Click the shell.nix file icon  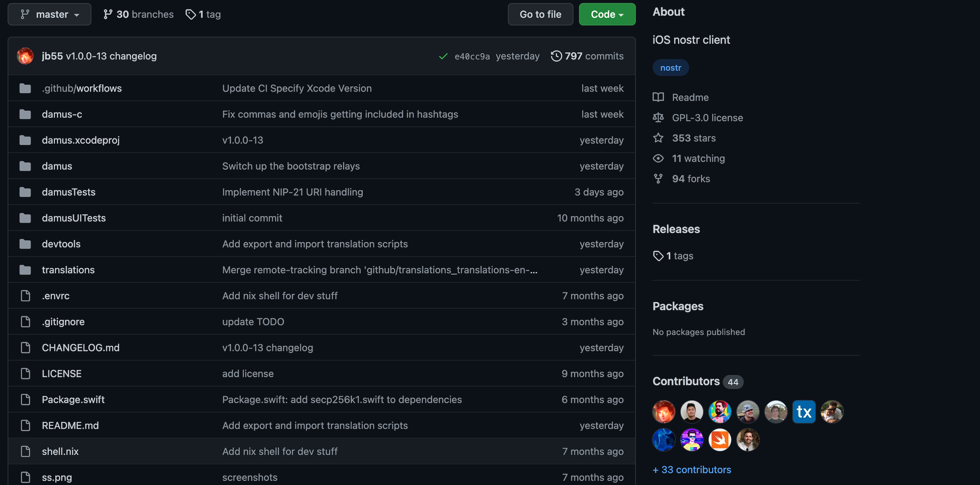26,451
